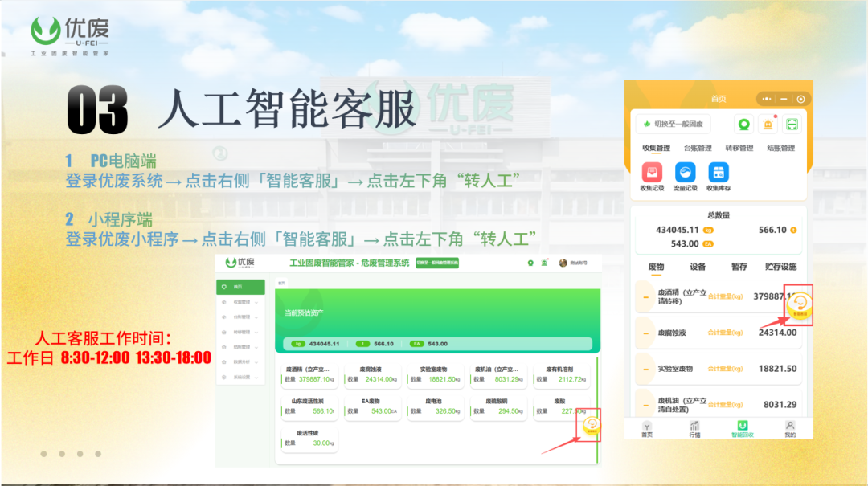The height and width of the screenshot is (486, 868).
Task: Open mini-program capsule more-options dots
Action: [767, 99]
